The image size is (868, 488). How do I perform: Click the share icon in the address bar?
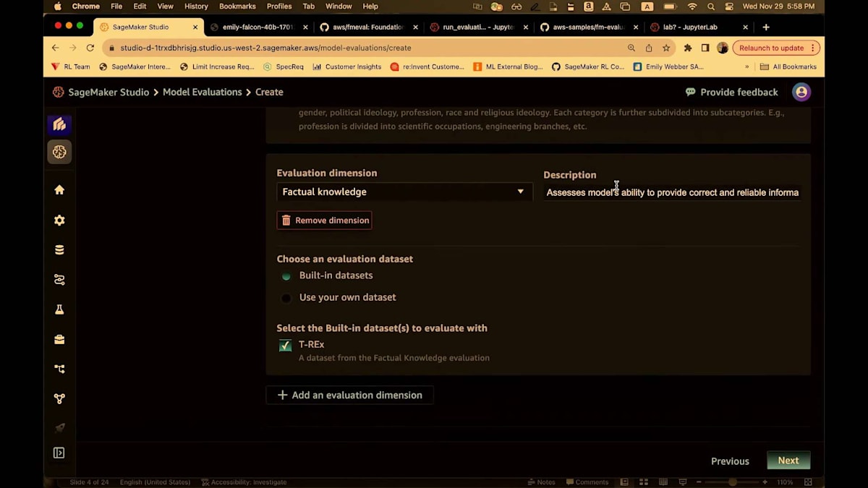click(649, 48)
